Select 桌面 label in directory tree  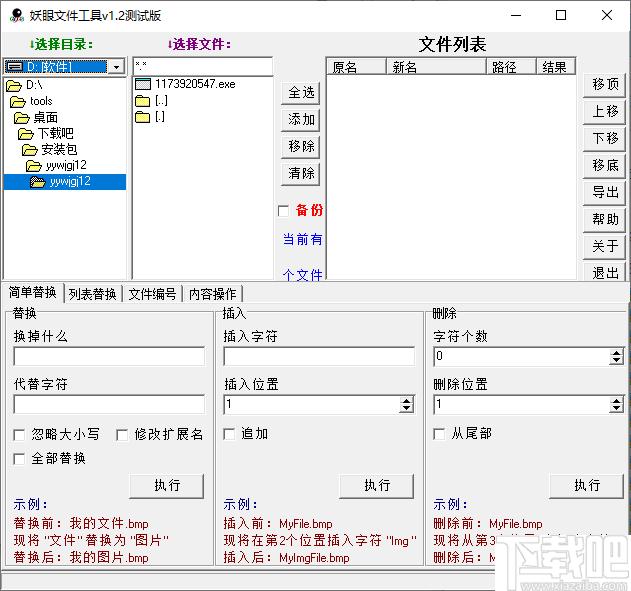pyautogui.click(x=45, y=117)
